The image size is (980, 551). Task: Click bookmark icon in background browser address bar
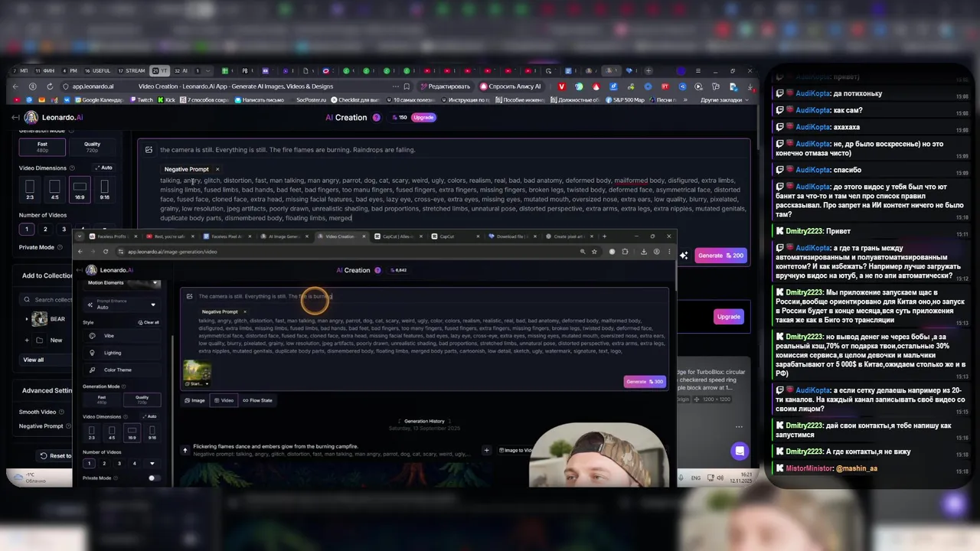(407, 86)
